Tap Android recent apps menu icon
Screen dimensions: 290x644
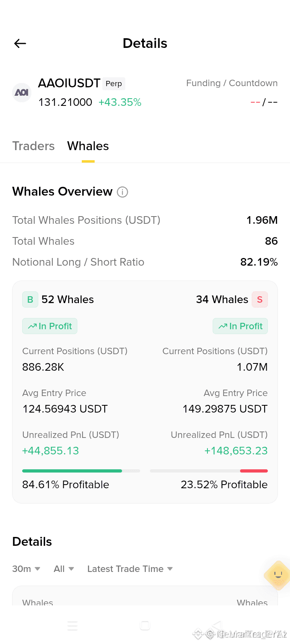point(72,625)
